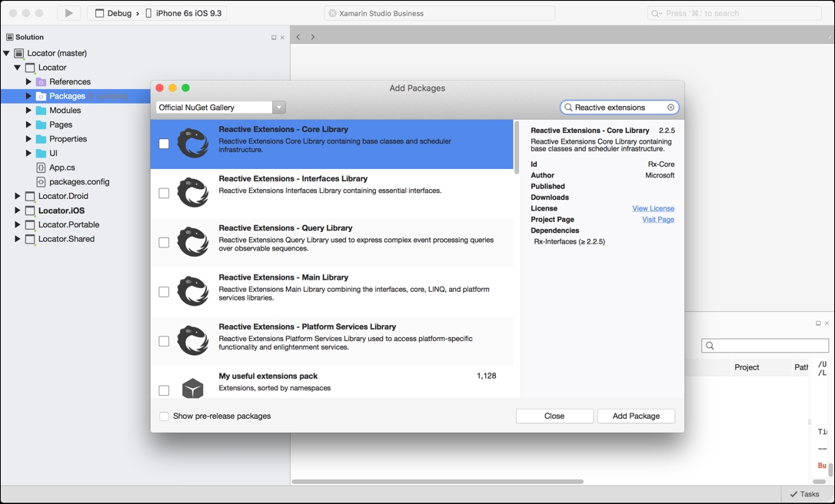
Task: Toggle autohide on the bottom pad
Action: point(818,323)
